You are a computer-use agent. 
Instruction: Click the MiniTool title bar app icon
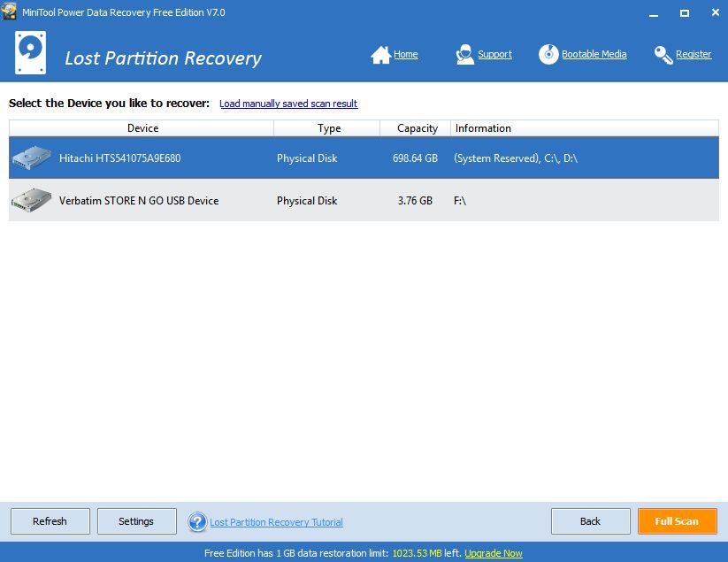pos(9,12)
